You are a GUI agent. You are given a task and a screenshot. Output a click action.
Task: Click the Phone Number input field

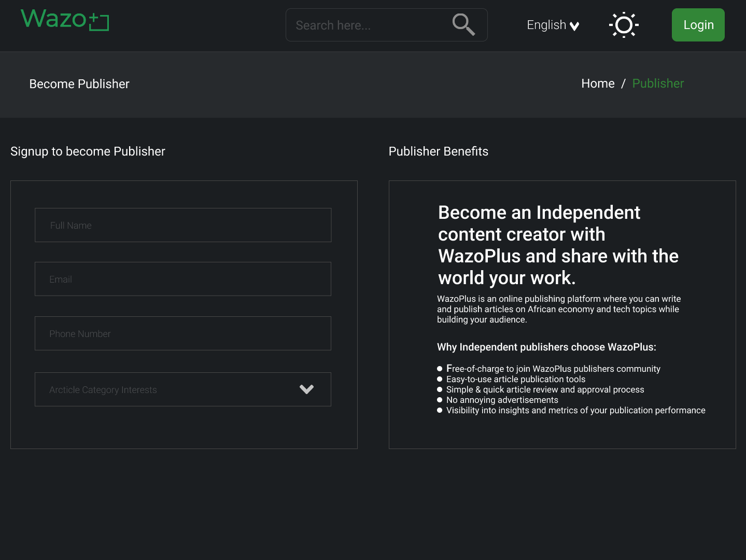point(183,333)
